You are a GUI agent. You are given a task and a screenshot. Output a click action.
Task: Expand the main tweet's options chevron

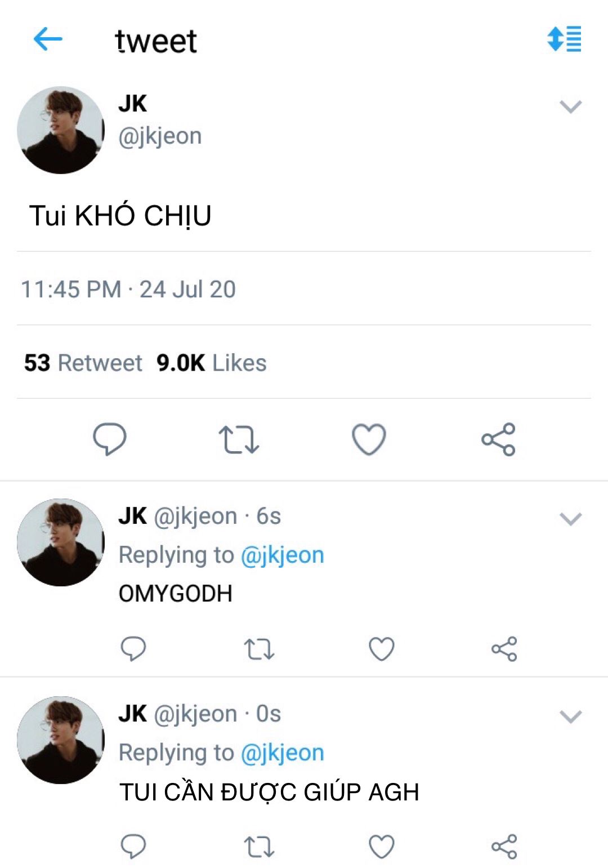(x=570, y=106)
